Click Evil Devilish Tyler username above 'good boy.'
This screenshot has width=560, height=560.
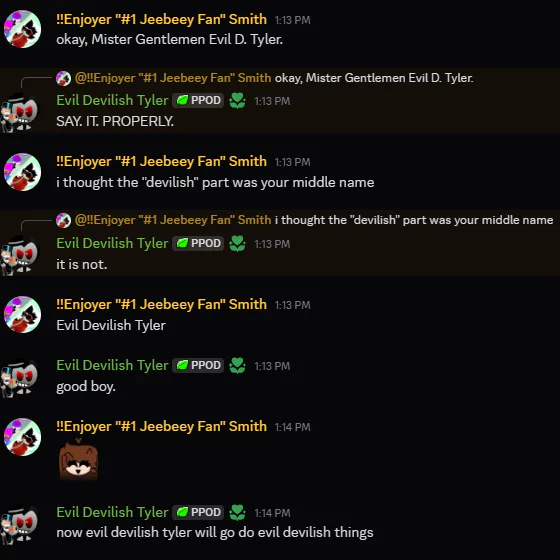pos(112,365)
